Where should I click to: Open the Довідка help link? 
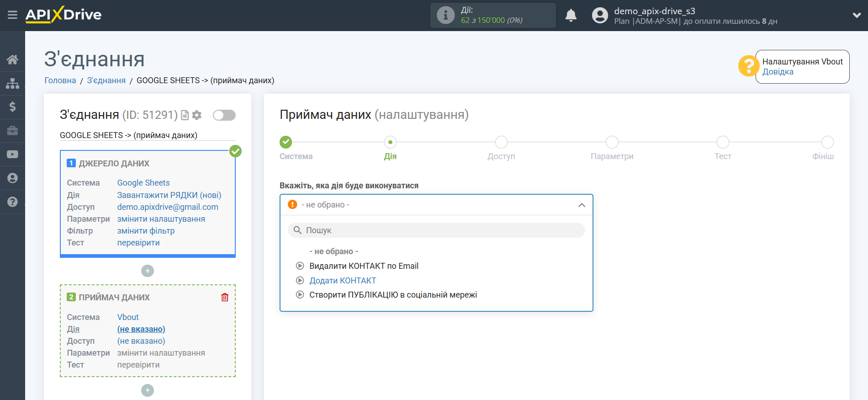coord(778,72)
